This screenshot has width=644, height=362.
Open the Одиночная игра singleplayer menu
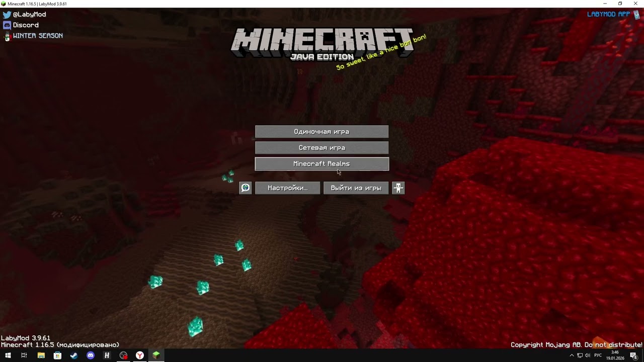coord(321,132)
